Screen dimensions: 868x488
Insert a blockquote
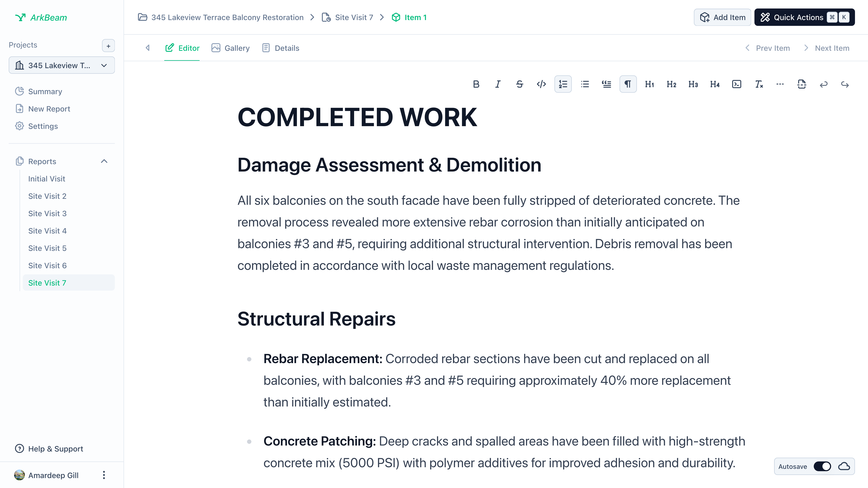[606, 84]
